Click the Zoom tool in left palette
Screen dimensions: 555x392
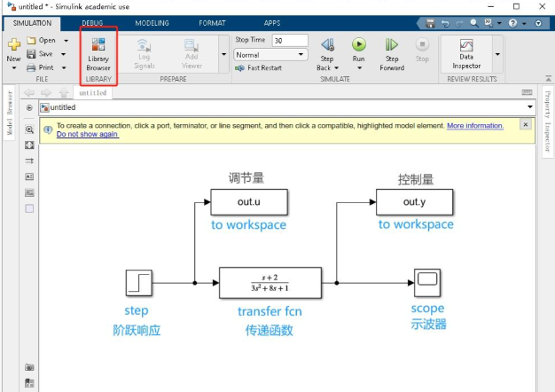coord(29,129)
